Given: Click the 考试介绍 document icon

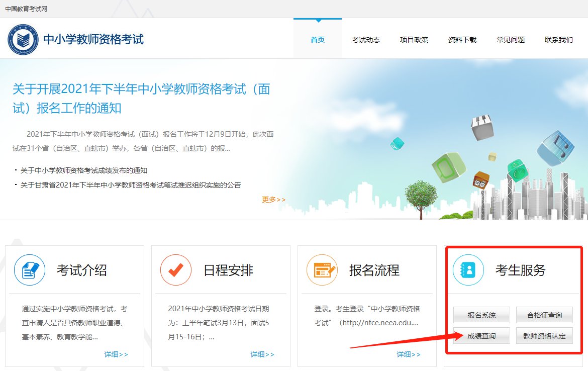Looking at the screenshot, I should tap(30, 270).
